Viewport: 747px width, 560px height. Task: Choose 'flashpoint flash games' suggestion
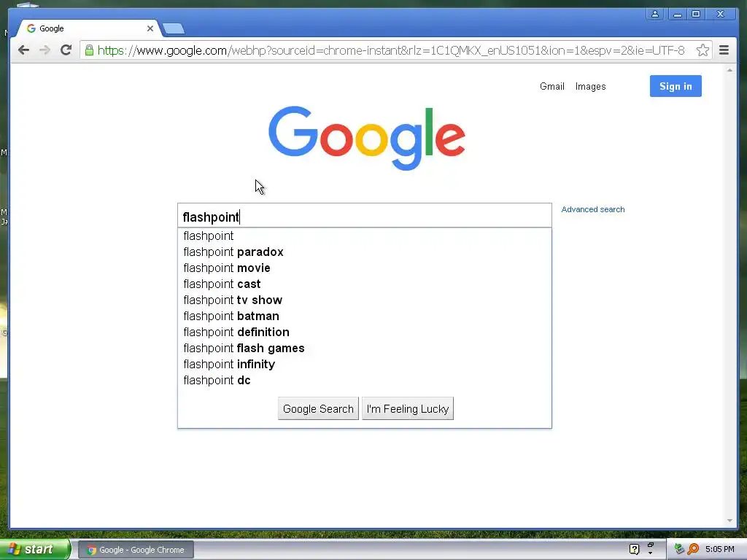point(365,348)
